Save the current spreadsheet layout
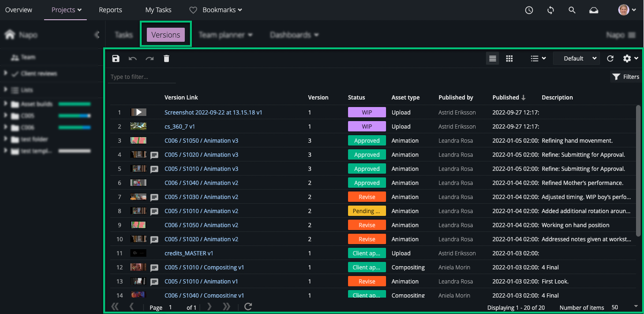 [115, 58]
